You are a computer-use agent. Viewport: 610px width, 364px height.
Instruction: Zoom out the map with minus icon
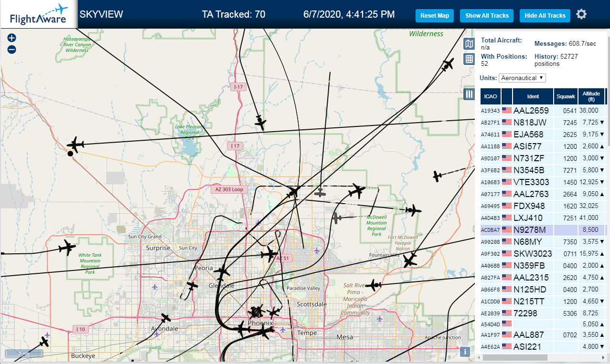pyautogui.click(x=12, y=49)
